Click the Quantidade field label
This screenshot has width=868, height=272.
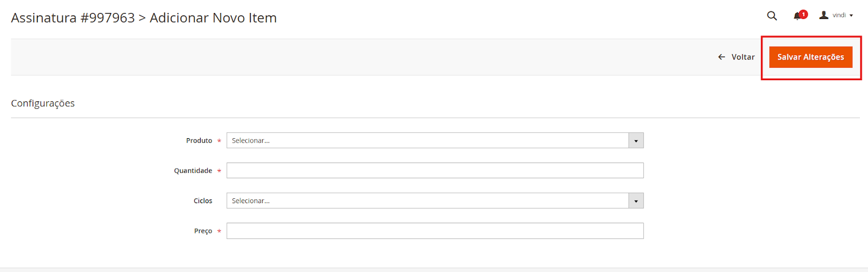click(x=193, y=171)
